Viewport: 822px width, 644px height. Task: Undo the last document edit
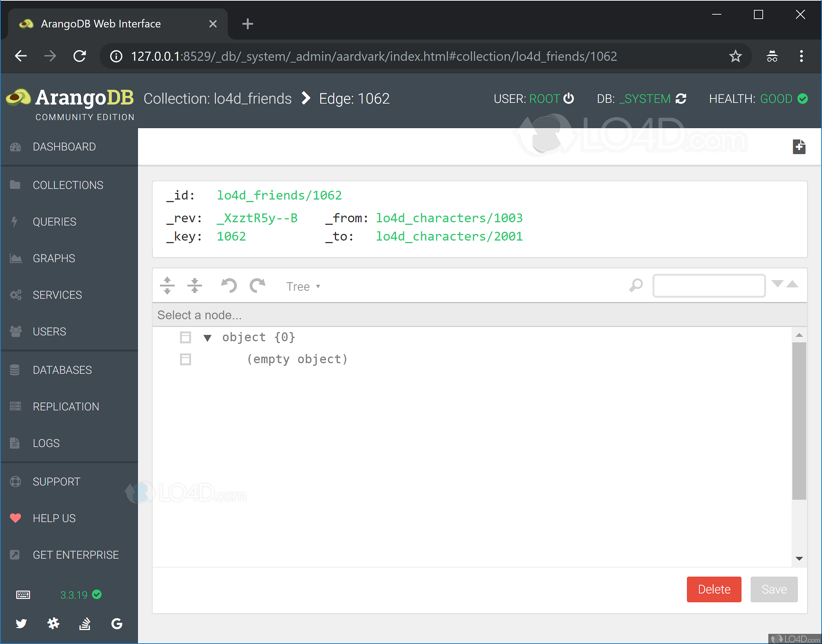[228, 286]
